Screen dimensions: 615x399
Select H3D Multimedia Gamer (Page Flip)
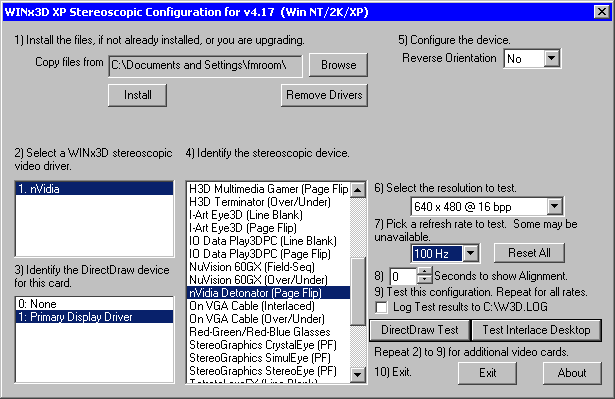click(268, 189)
